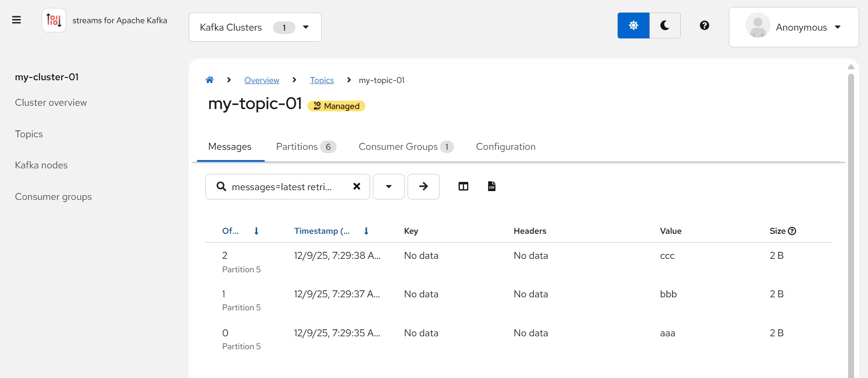The height and width of the screenshot is (378, 868).
Task: Click offset 2 cell
Action: tap(225, 256)
